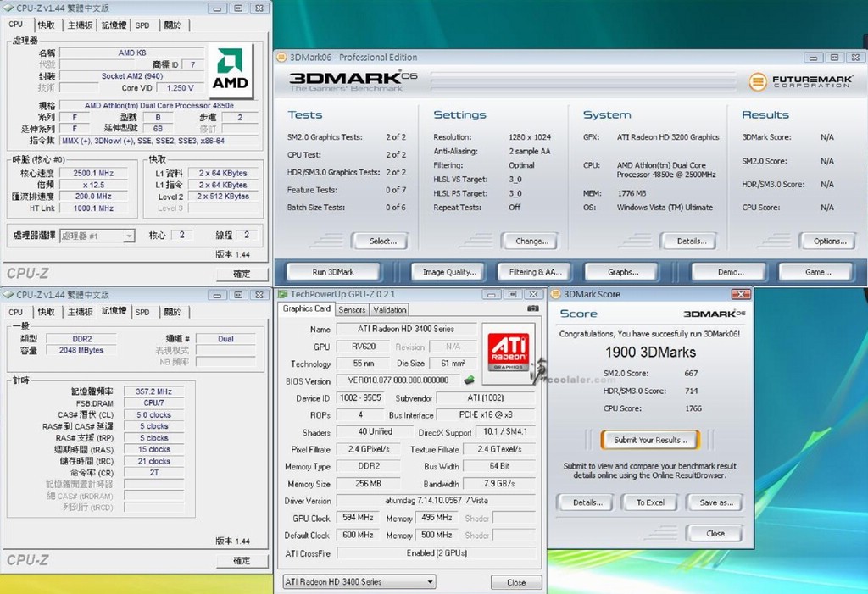The width and height of the screenshot is (868, 594).
Task: Click the Change... button under Settings
Action: coord(531,241)
